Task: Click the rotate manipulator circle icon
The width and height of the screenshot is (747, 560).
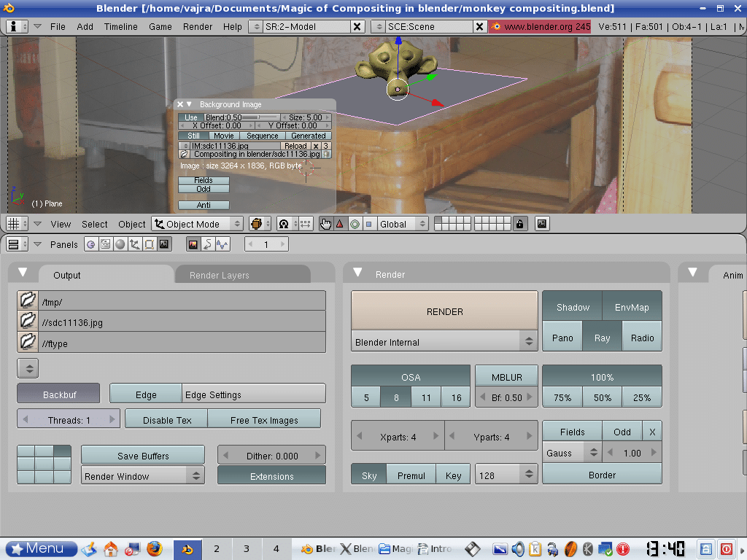Action: coord(355,224)
